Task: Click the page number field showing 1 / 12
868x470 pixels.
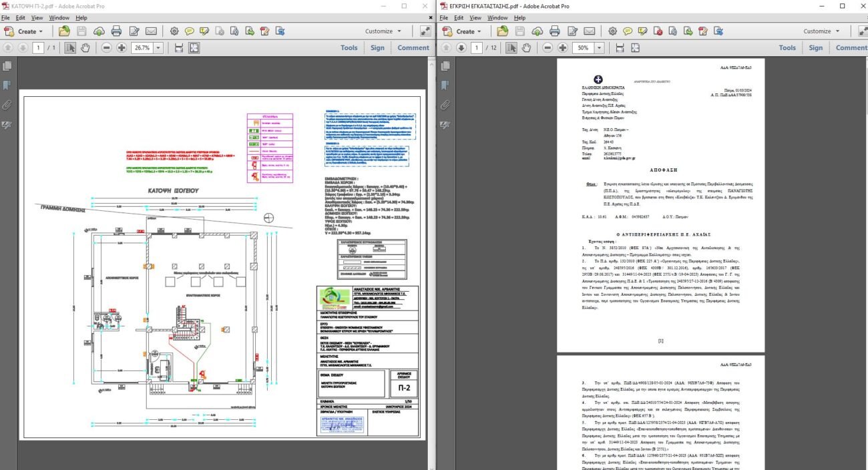Action: 477,48
